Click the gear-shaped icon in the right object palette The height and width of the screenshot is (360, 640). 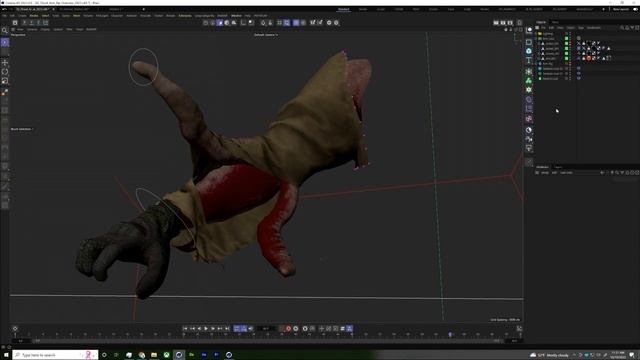pyautogui.click(x=529, y=89)
